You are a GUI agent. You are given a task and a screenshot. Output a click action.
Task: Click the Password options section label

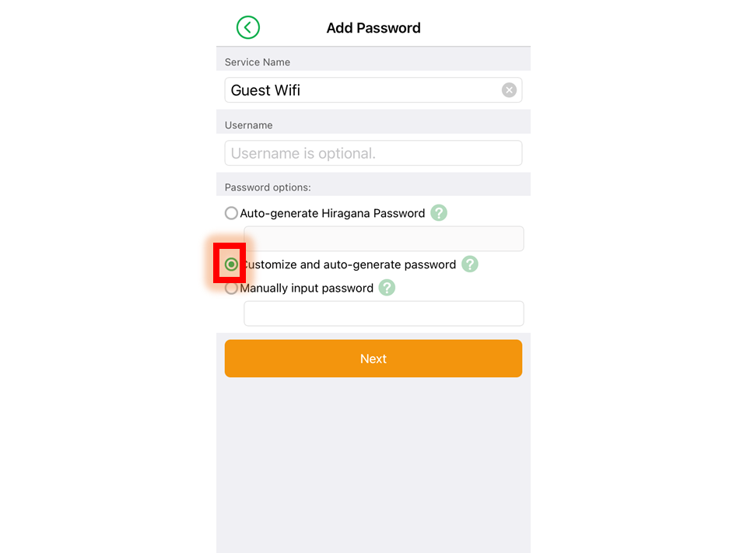click(x=268, y=187)
